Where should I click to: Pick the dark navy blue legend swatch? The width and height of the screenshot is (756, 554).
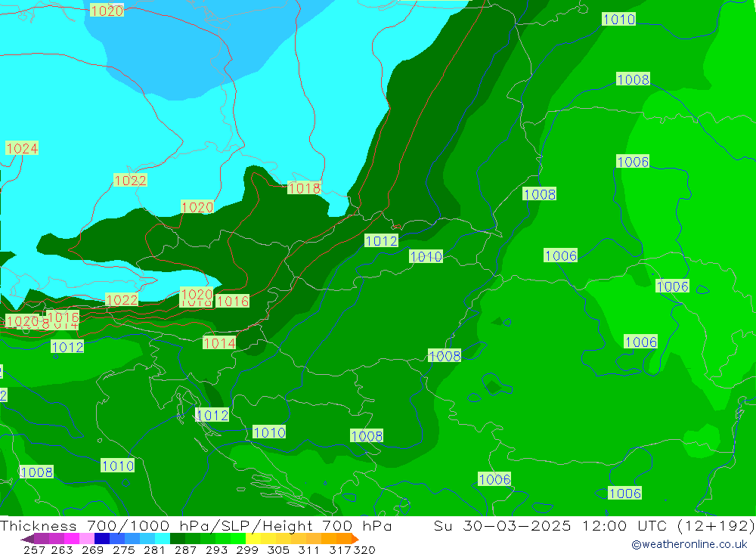pyautogui.click(x=102, y=539)
